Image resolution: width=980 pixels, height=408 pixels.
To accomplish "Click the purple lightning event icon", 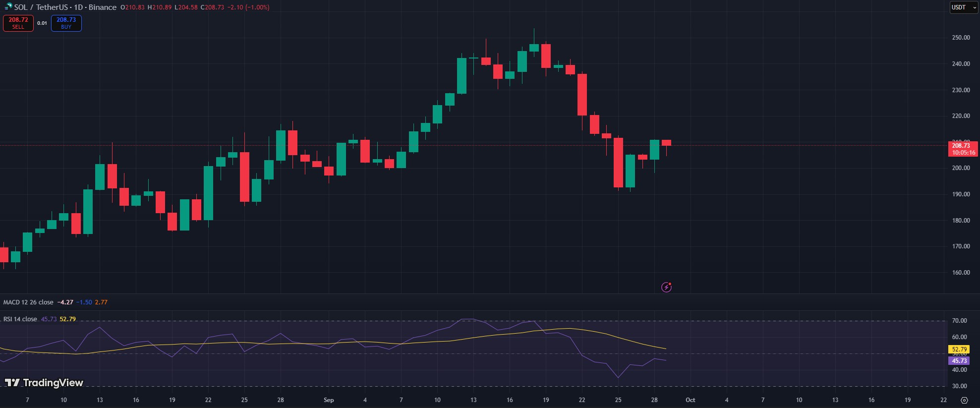I will (x=667, y=287).
